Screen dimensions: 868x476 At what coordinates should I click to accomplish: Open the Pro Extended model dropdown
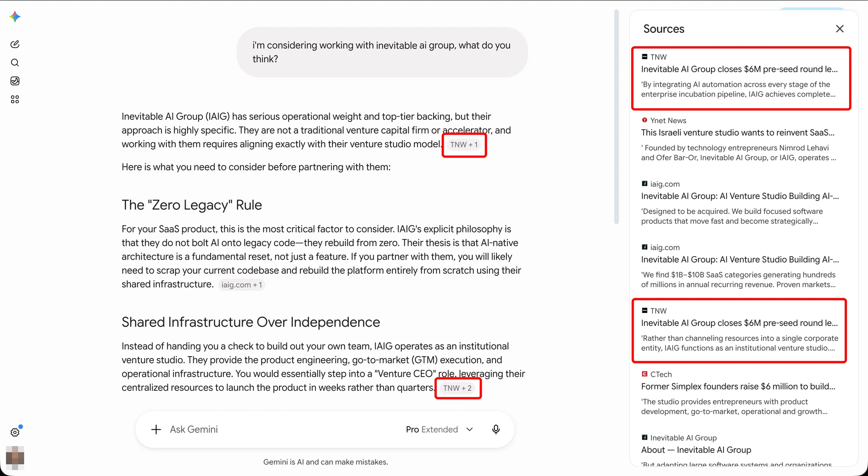click(x=440, y=429)
